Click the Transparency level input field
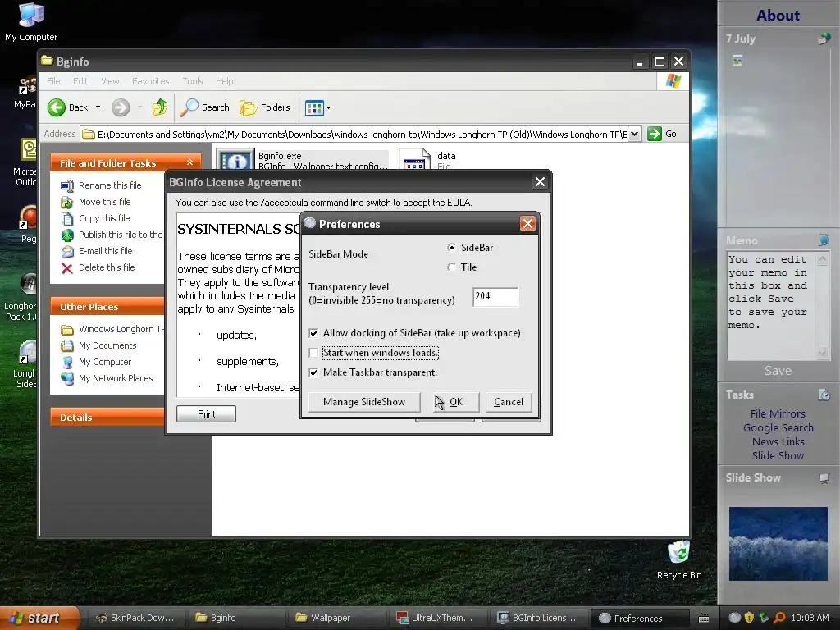840x630 pixels. (x=495, y=296)
